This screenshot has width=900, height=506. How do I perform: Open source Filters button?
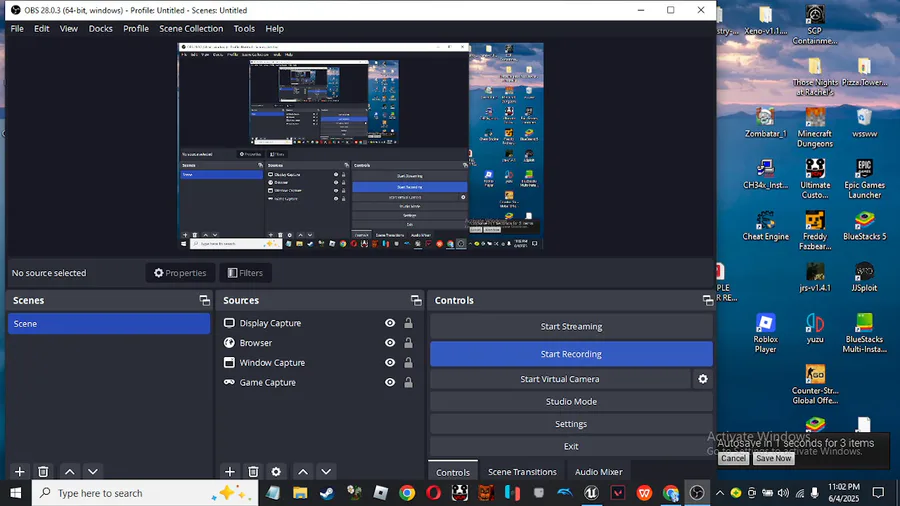(x=245, y=273)
